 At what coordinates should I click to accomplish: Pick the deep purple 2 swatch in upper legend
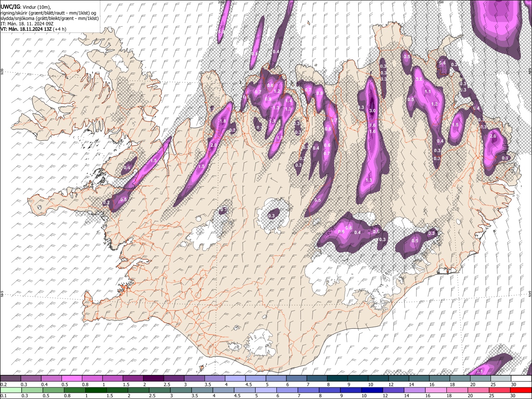click(154, 379)
